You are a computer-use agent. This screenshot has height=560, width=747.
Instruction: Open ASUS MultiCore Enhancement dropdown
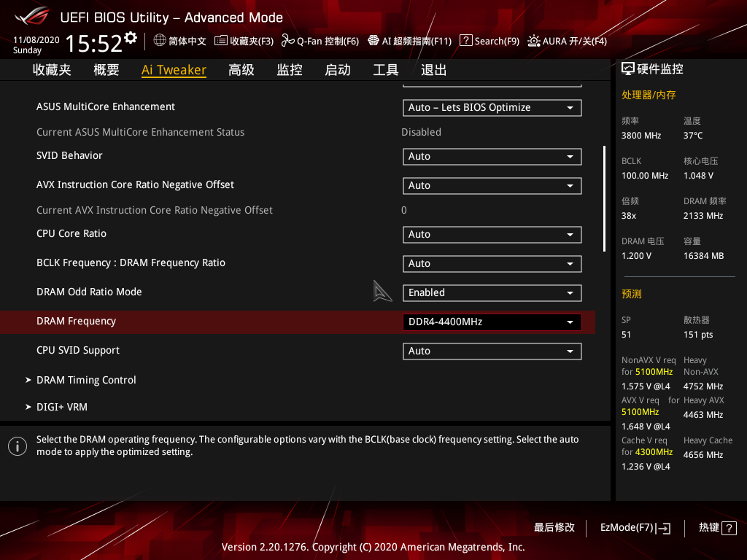click(492, 108)
